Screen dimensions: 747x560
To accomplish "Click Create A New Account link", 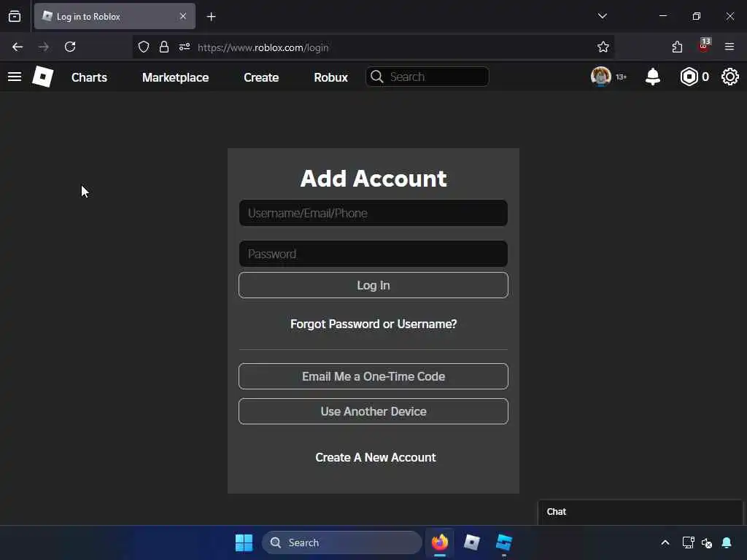I will click(x=376, y=457).
